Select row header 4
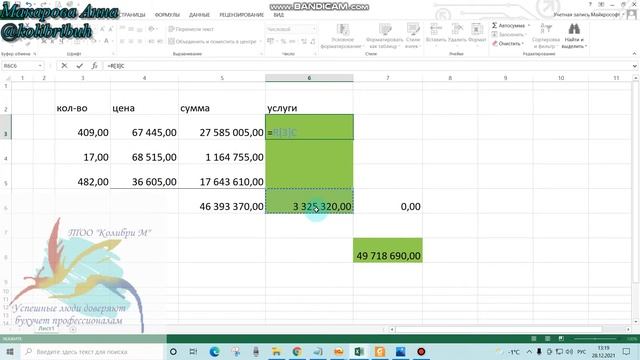The width and height of the screenshot is (640, 360). 6,152
